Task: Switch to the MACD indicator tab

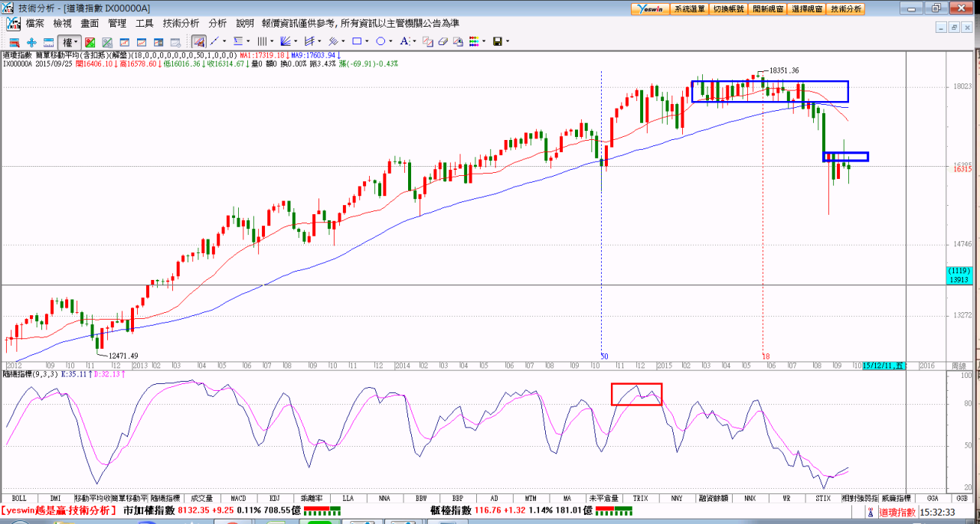Action: point(238,498)
